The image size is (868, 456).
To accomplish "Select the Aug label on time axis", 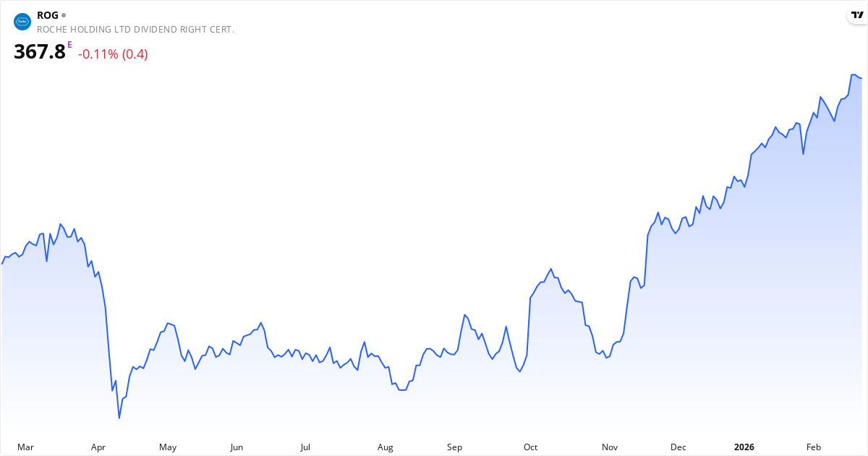I will [386, 447].
